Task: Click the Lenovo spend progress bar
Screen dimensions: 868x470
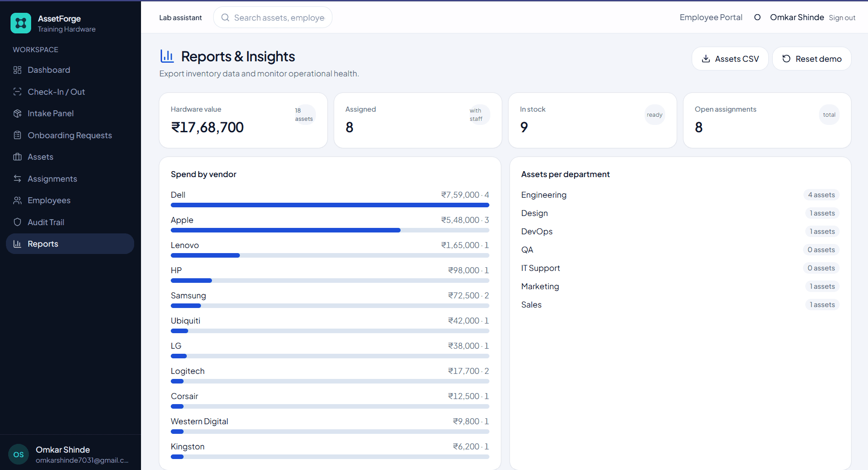Action: pos(330,255)
